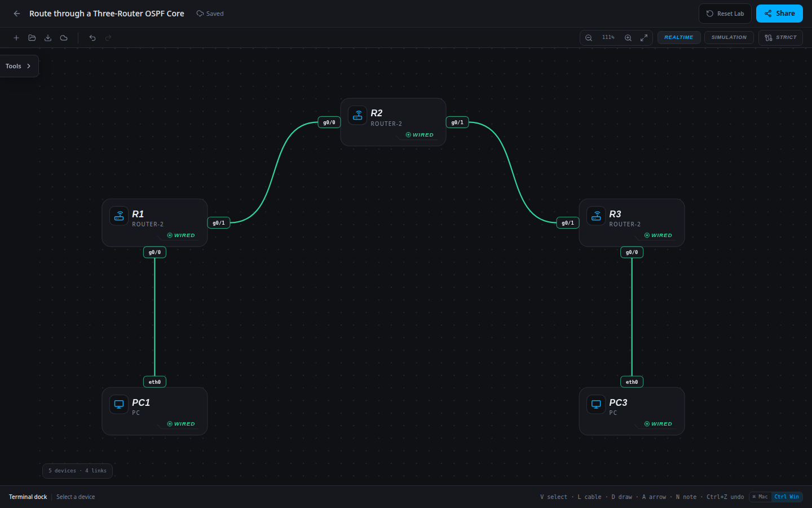Select R2 g0/0 interface port

(329, 122)
